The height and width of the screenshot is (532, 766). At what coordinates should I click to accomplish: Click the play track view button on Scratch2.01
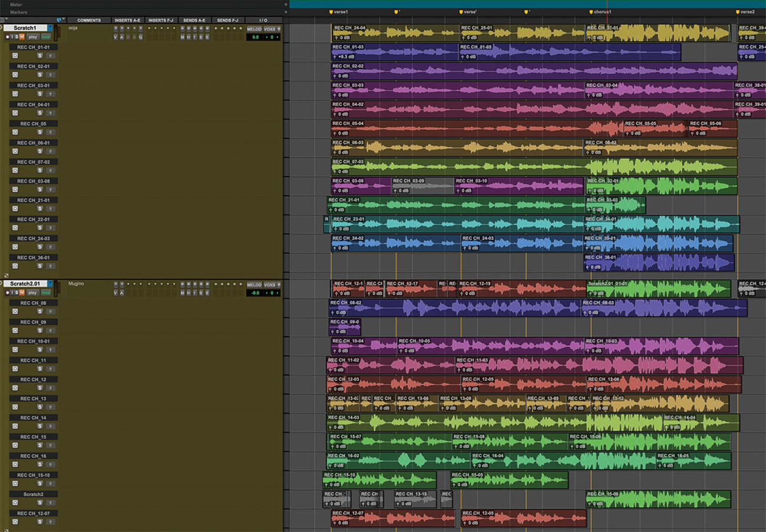click(x=32, y=293)
